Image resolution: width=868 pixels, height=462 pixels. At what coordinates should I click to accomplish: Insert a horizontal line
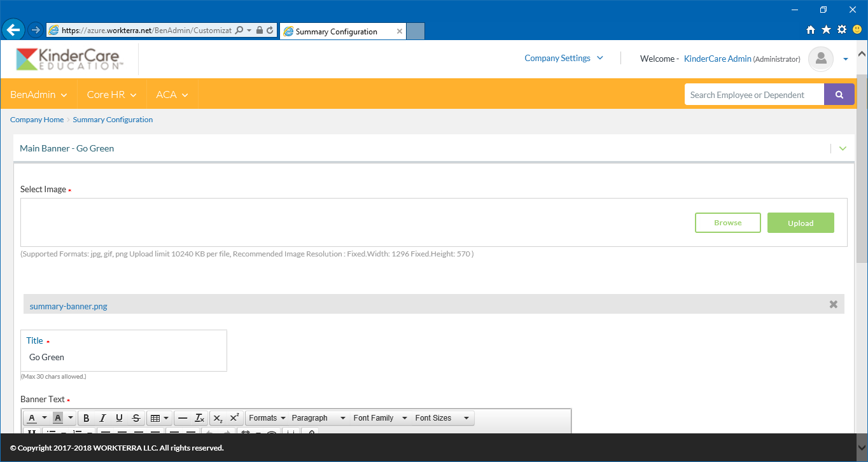[183, 418]
